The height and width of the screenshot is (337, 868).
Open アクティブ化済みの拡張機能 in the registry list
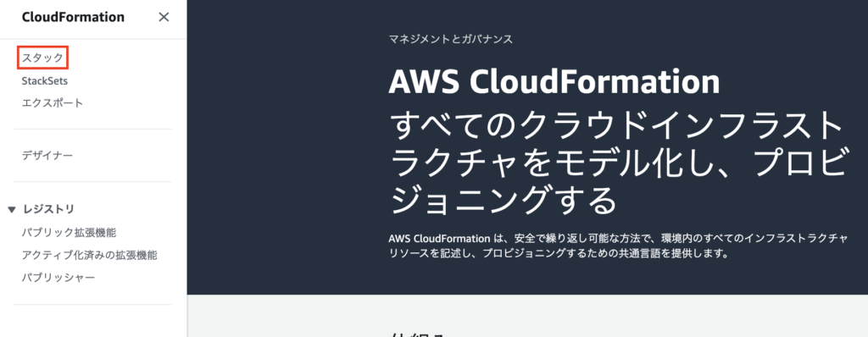point(90,255)
